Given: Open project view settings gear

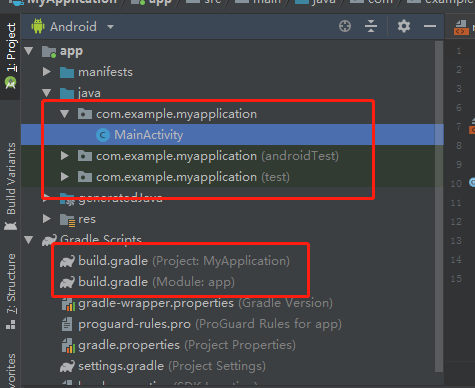Looking at the screenshot, I should pos(404,26).
